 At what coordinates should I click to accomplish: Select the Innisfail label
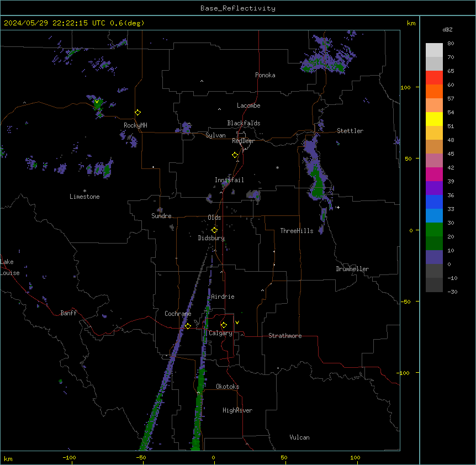229,180
